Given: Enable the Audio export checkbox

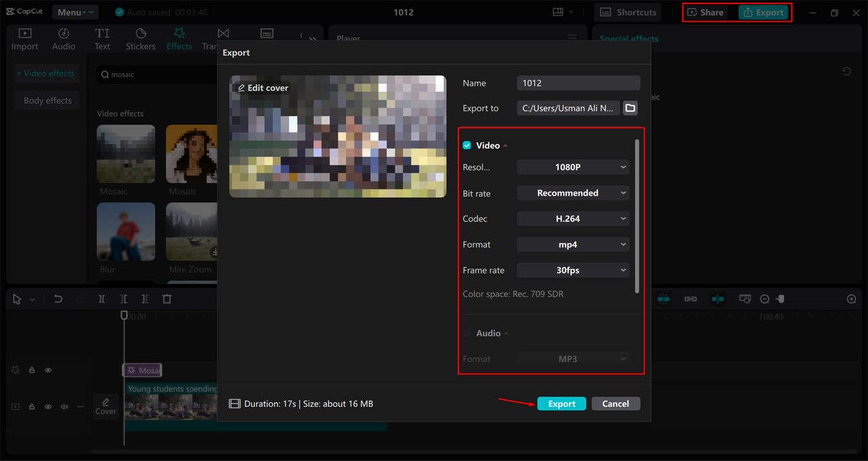Looking at the screenshot, I should pyautogui.click(x=467, y=334).
